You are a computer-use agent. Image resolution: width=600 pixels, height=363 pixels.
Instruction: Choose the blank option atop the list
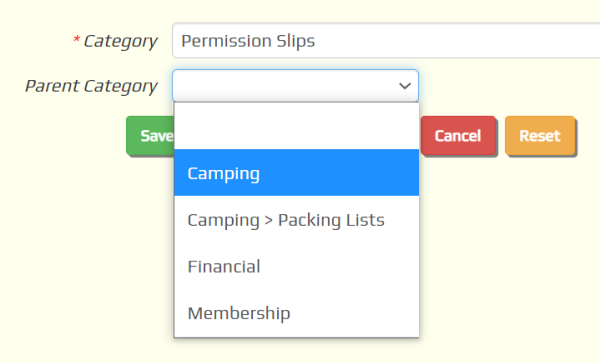(x=297, y=126)
